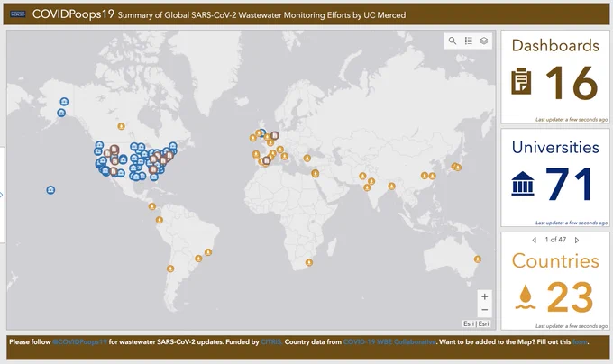Open the map search tool
613x364 pixels.
pos(453,41)
